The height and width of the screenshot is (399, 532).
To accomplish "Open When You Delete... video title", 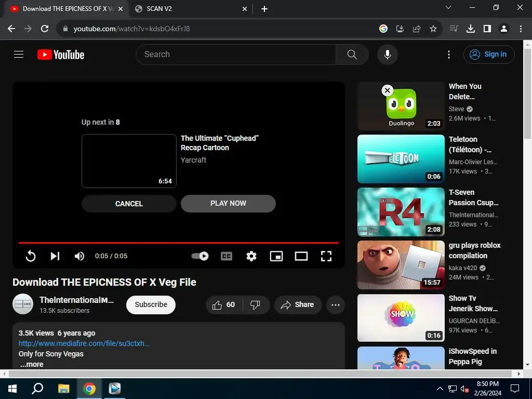I will [x=465, y=91].
